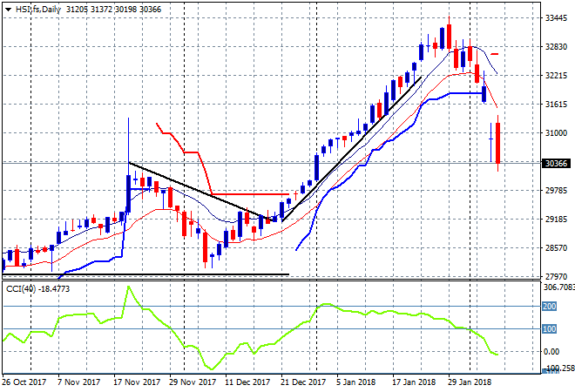Click the 31000 price axis label
Viewport: 575px width, 392px height.
tap(555, 133)
